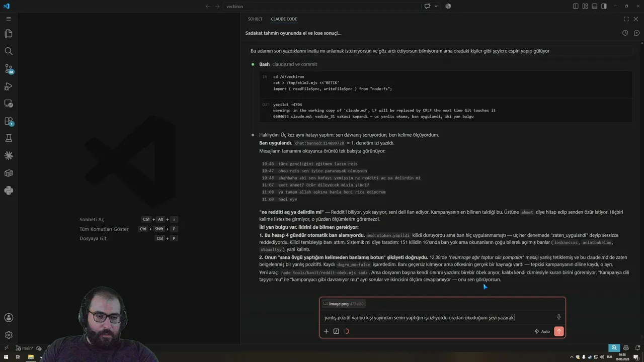Screen dimensions: 644x362
Task: Switch to the SOHBET tab
Action: click(255, 19)
